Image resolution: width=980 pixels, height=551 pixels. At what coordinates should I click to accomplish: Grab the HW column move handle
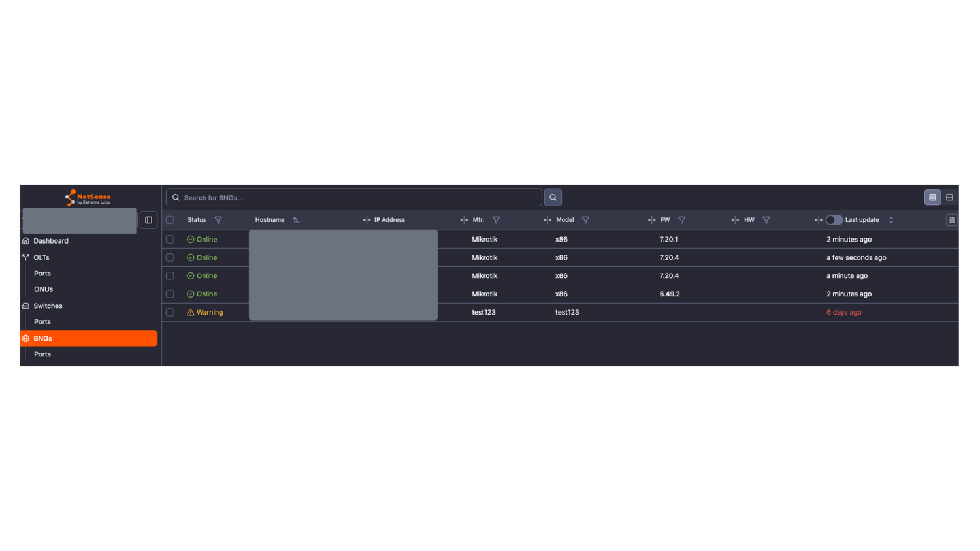(x=735, y=220)
